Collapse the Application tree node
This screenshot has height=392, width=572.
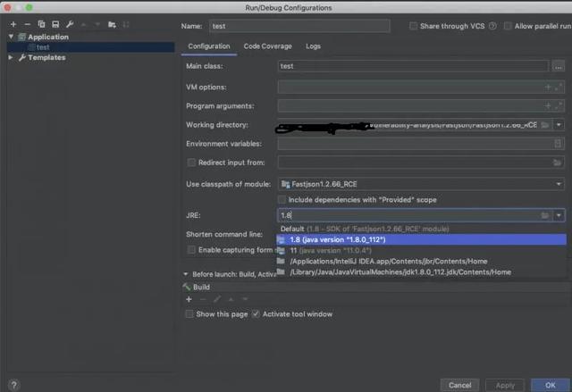12,37
